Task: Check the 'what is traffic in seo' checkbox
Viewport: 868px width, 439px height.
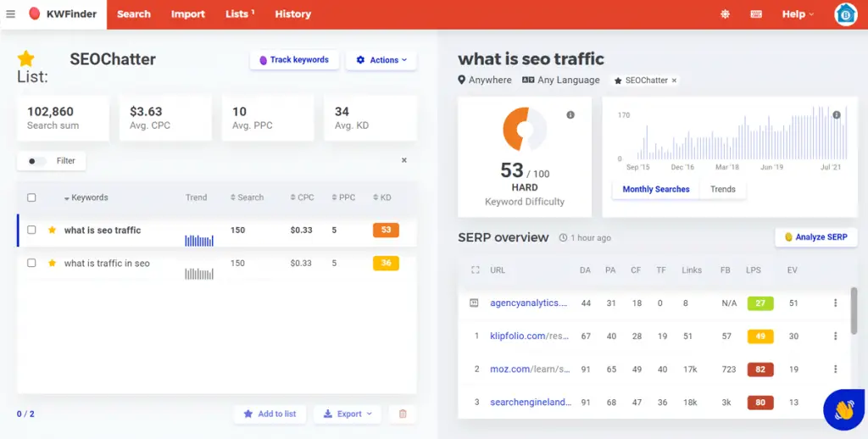Action: pos(31,263)
